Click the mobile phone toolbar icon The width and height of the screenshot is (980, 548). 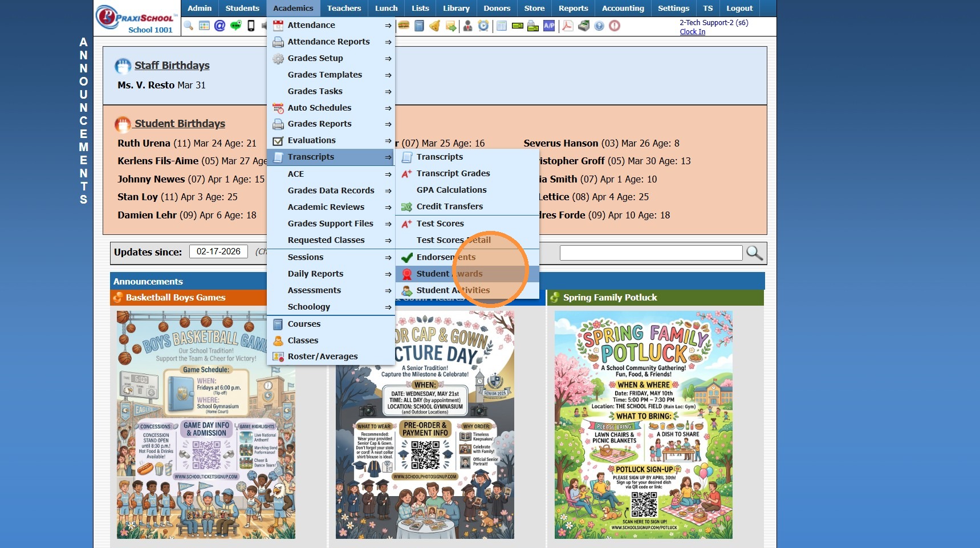tap(251, 26)
